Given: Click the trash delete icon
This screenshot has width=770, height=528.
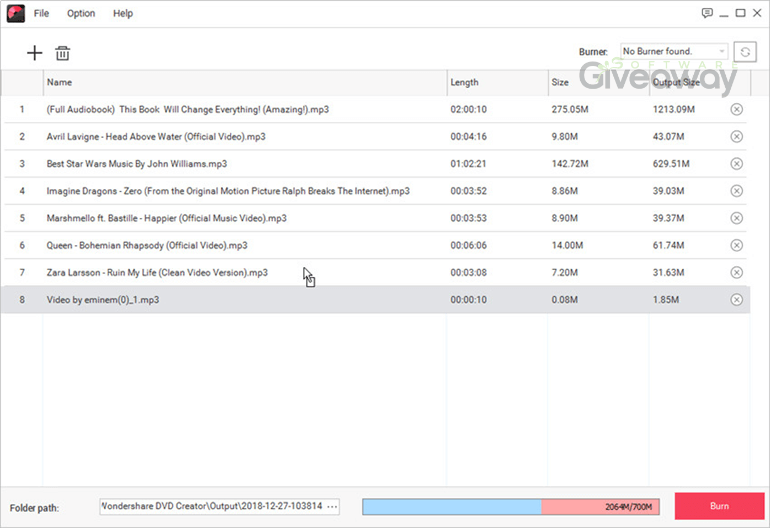Looking at the screenshot, I should pos(62,53).
